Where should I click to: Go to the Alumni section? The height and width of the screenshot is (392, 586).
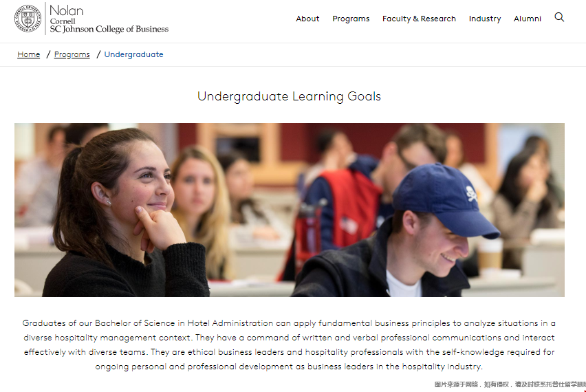pos(528,19)
